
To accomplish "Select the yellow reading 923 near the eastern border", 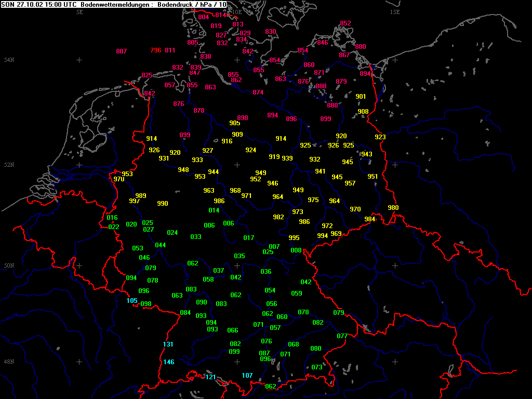I will click(x=380, y=137).
